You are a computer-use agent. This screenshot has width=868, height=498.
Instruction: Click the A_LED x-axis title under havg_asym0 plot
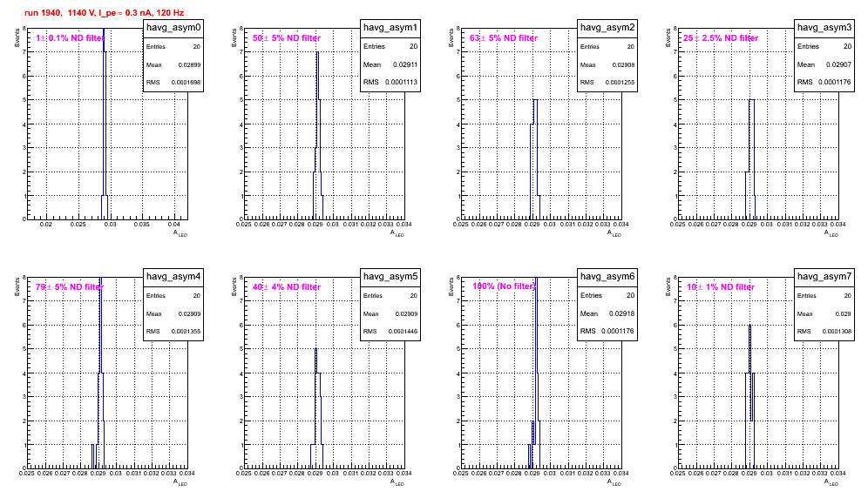pyautogui.click(x=180, y=233)
